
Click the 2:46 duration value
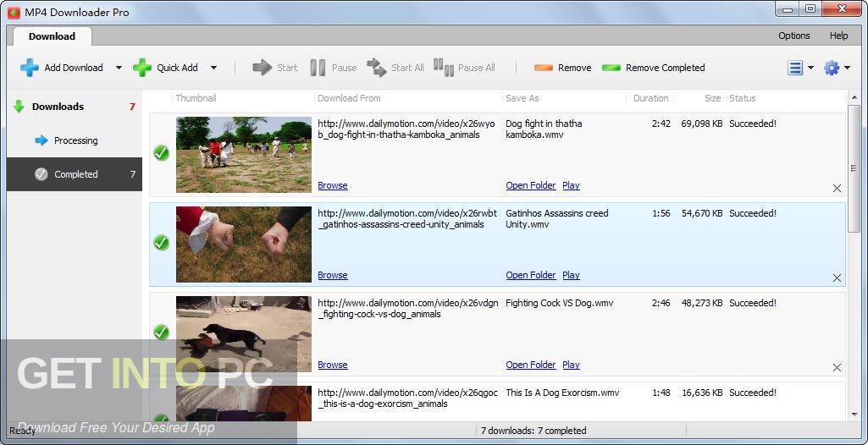[661, 303]
